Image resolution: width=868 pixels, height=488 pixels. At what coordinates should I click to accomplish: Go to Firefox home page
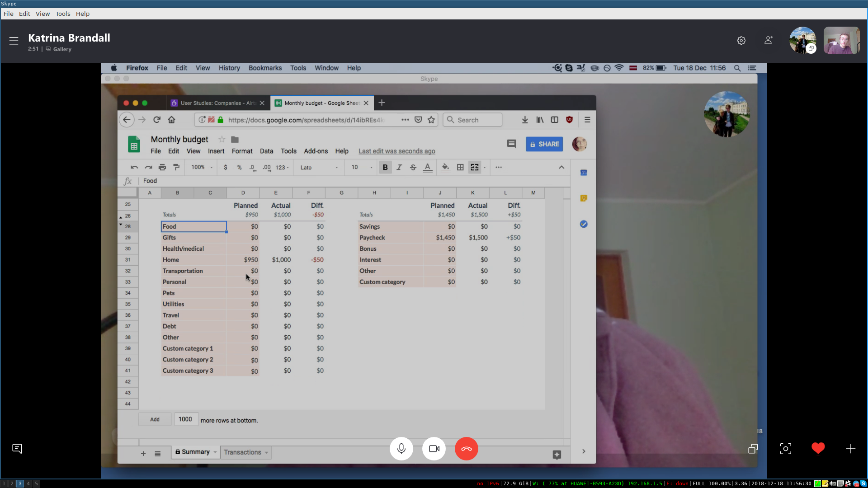[171, 120]
